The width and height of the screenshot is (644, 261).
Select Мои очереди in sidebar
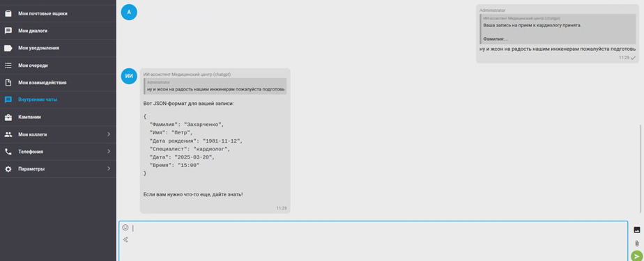(x=58, y=65)
